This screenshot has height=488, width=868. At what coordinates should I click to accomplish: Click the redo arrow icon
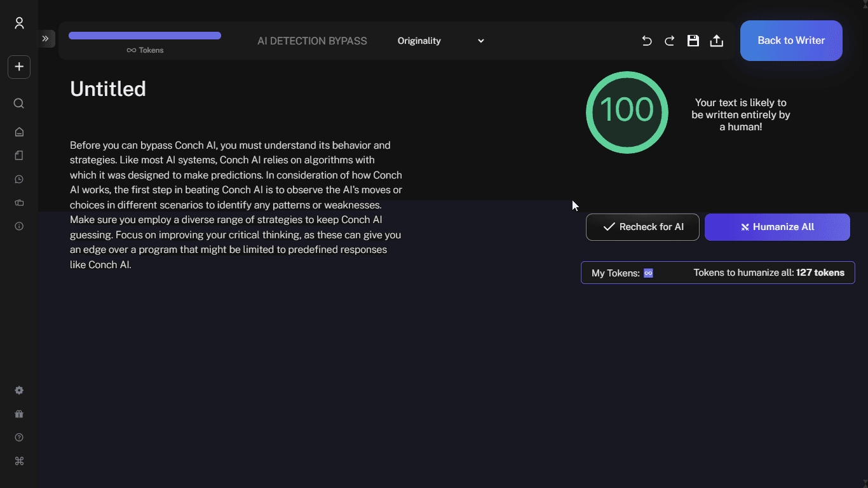[x=670, y=41]
